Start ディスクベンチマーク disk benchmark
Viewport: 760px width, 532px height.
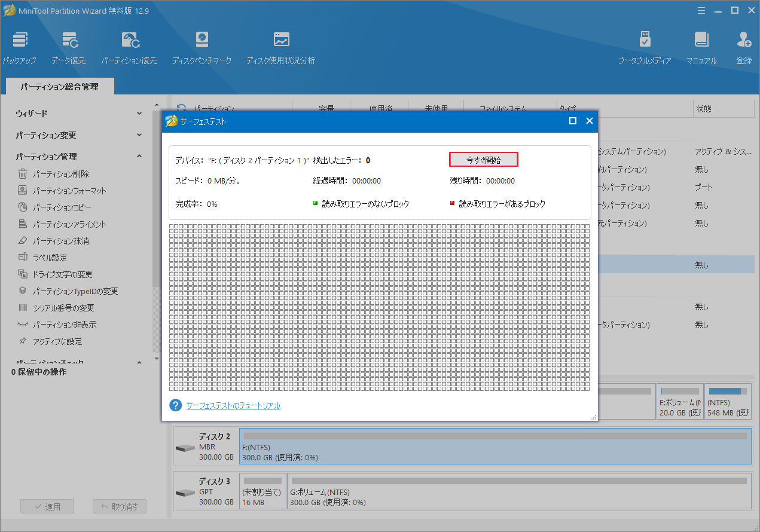[x=202, y=48]
